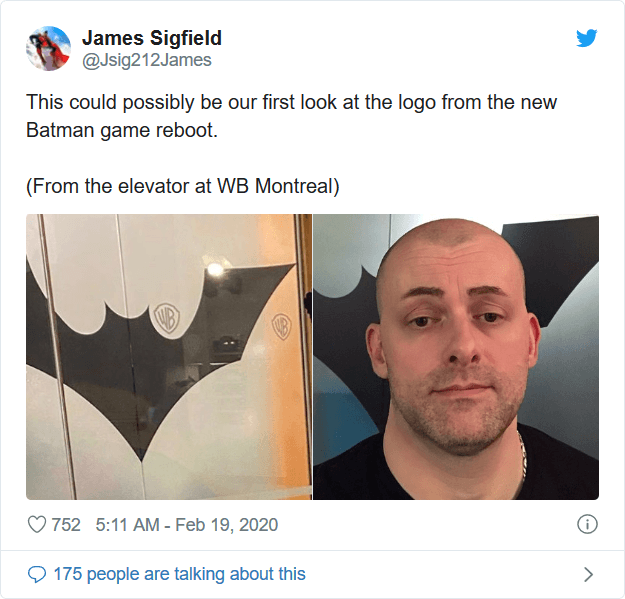Screen dimensions: 625x599
Task: Click the 752 likes count
Action: click(x=66, y=524)
